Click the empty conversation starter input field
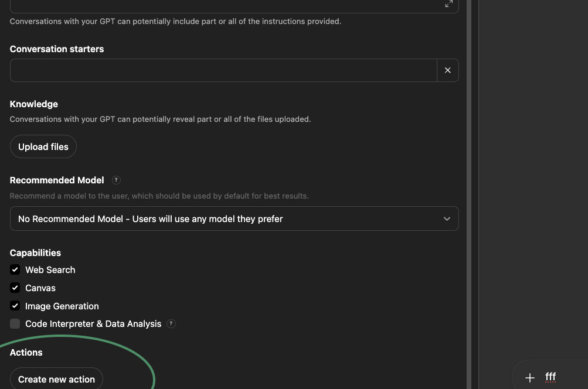Image resolution: width=588 pixels, height=389 pixels. 223,70
